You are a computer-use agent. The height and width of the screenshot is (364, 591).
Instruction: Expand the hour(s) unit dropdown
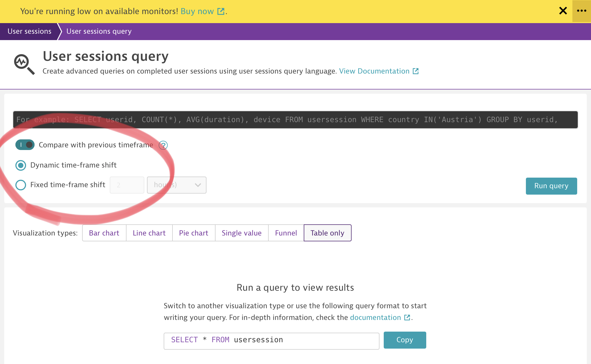click(x=176, y=185)
